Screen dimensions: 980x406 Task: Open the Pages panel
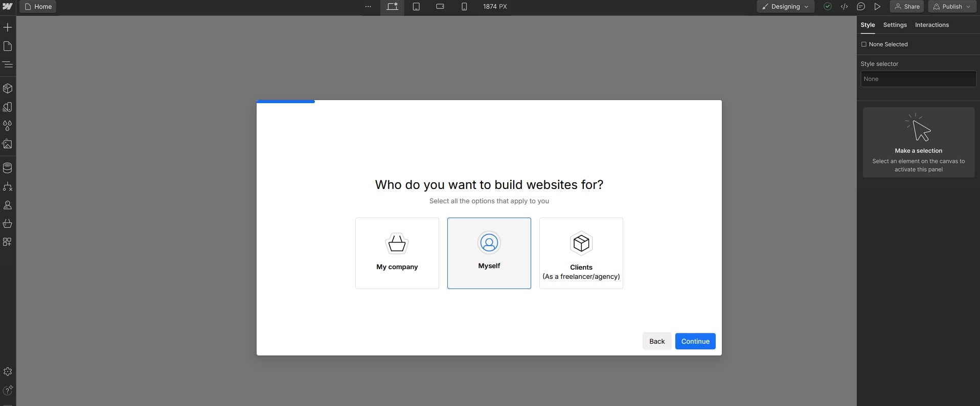click(x=8, y=46)
